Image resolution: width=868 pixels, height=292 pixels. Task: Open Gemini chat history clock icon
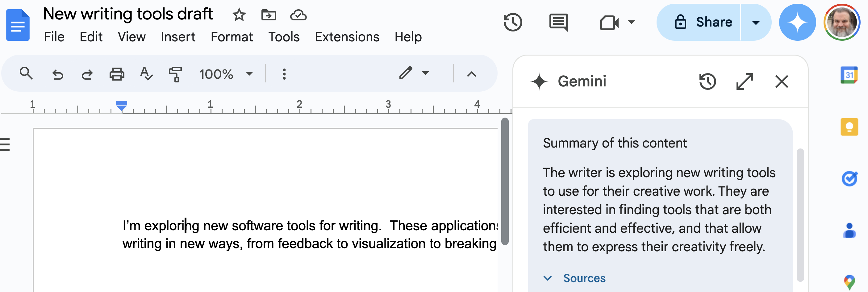(x=707, y=81)
